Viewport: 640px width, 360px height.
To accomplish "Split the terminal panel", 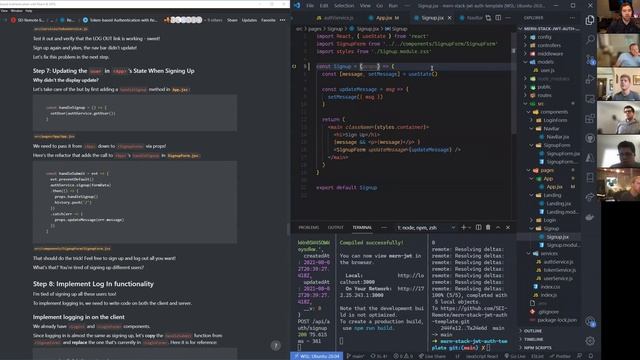I will pos(478,227).
